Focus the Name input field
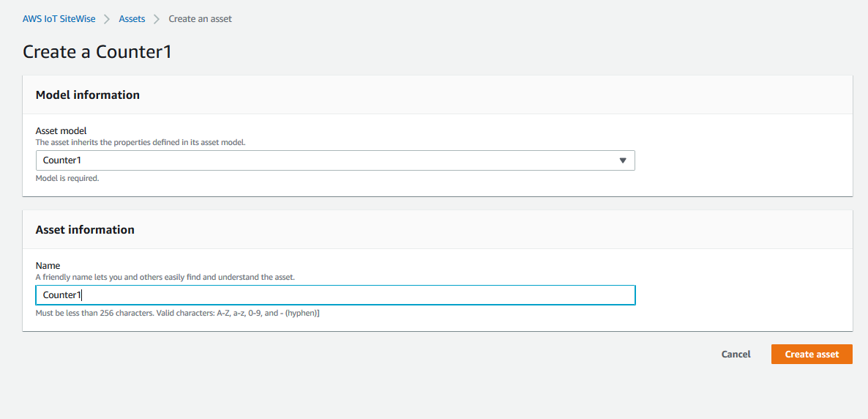868x419 pixels. (x=335, y=295)
